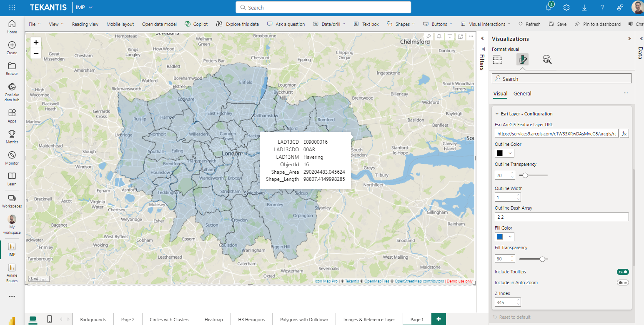Image resolution: width=644 pixels, height=325 pixels.
Task: Open focus mode for the map visual
Action: click(x=460, y=37)
